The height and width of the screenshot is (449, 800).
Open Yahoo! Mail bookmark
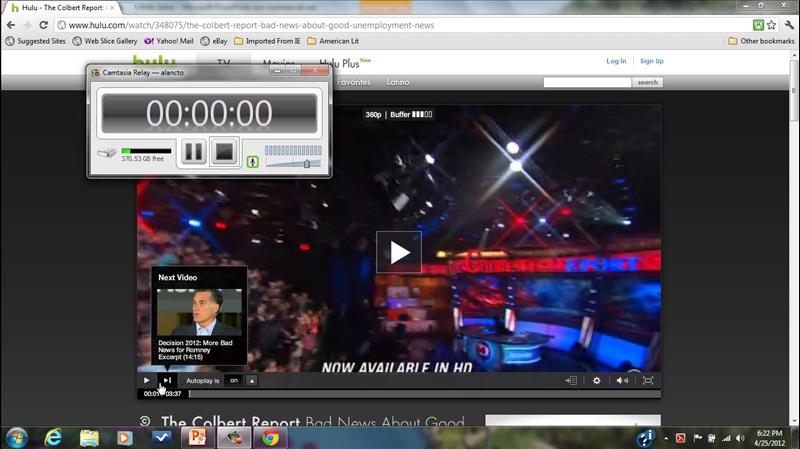[169, 41]
